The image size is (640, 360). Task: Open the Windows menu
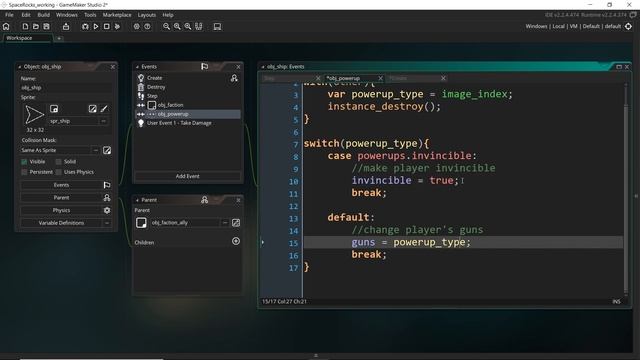click(67, 15)
